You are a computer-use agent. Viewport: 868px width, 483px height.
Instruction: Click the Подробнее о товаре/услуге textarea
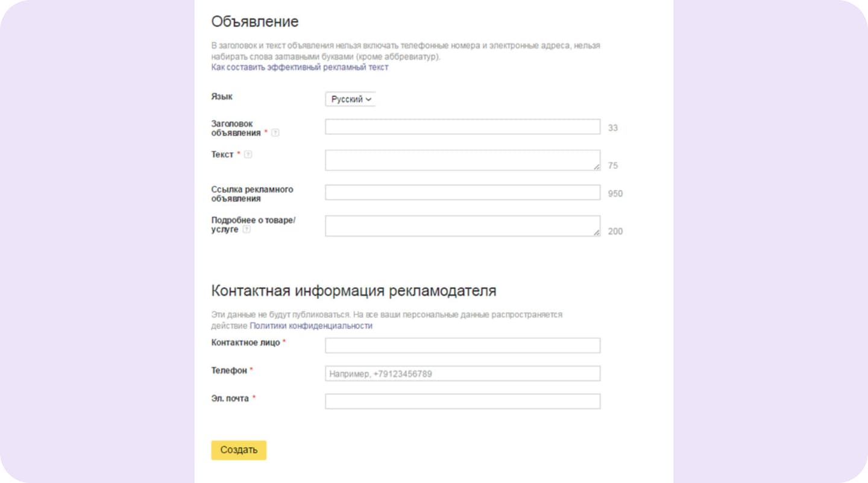[x=462, y=225]
